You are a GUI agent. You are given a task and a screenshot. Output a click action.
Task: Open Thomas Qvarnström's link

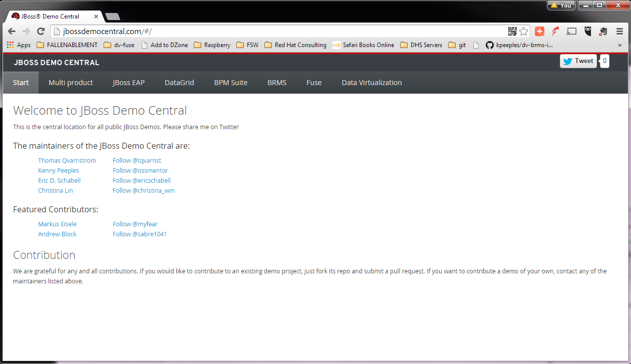67,161
